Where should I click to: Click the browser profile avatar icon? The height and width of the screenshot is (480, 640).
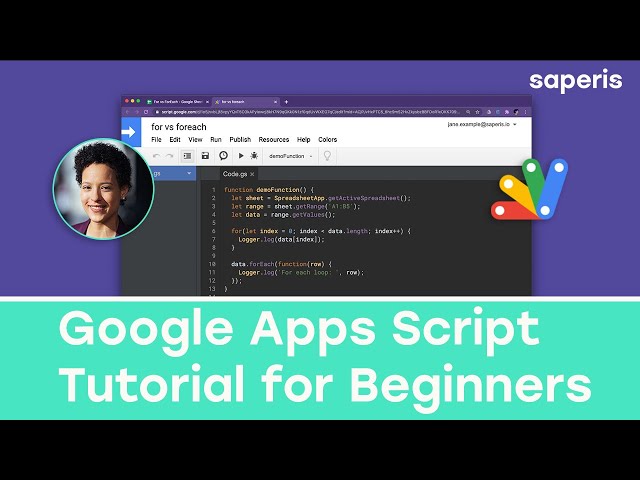[516, 112]
